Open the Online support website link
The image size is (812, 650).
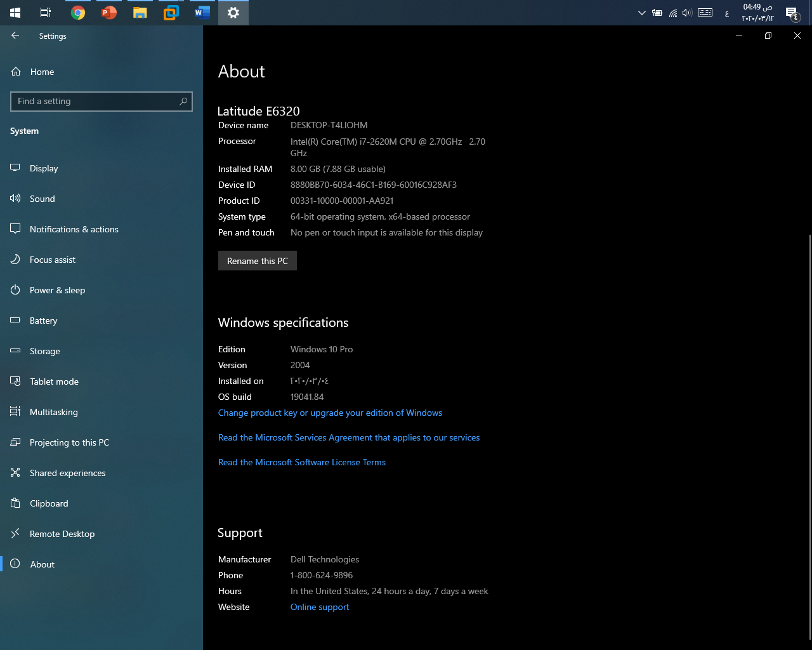pos(320,607)
